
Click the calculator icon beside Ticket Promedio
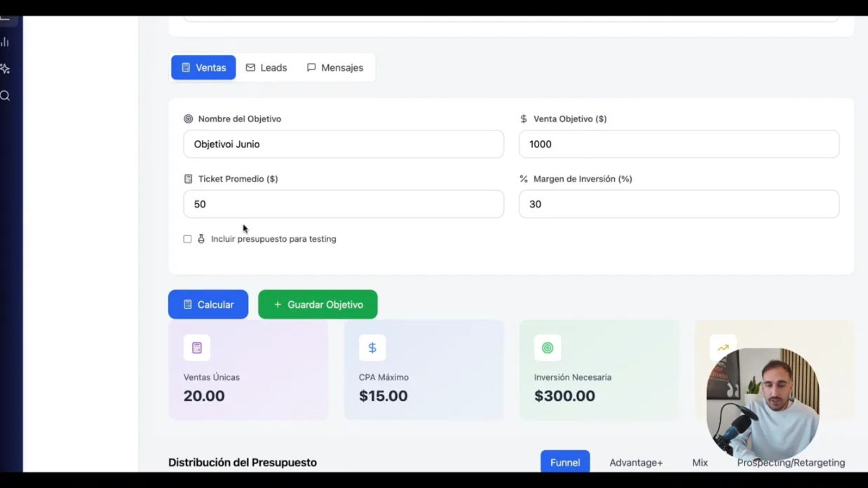(x=188, y=179)
